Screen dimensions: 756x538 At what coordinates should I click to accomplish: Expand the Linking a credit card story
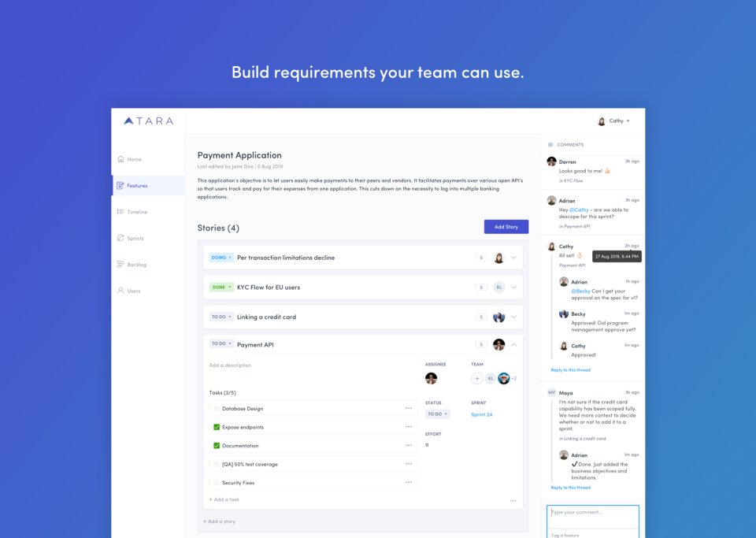(514, 317)
